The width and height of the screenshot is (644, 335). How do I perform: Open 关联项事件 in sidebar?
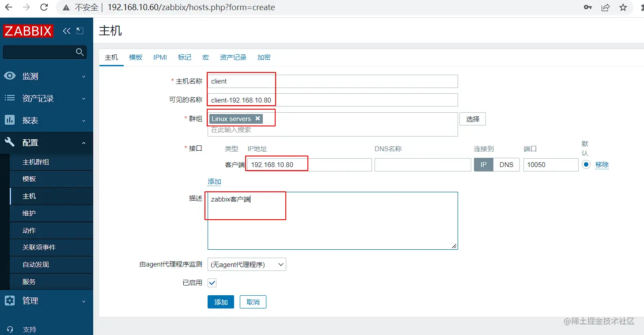click(51, 247)
